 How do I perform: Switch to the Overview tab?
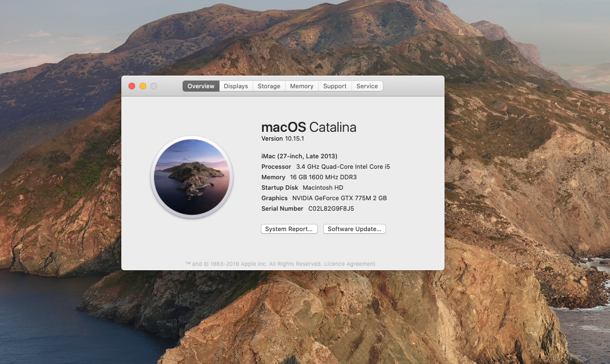pos(201,86)
